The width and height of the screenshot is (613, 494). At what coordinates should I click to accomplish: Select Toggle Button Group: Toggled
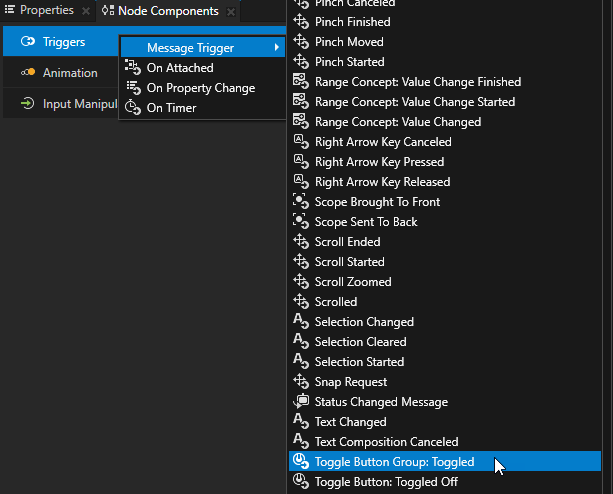pos(445,461)
